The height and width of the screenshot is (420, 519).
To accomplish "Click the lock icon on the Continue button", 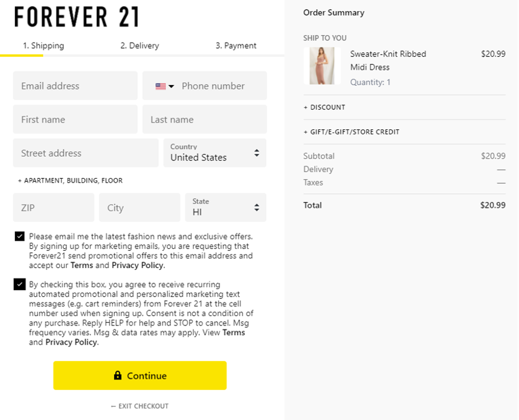I will [x=118, y=376].
